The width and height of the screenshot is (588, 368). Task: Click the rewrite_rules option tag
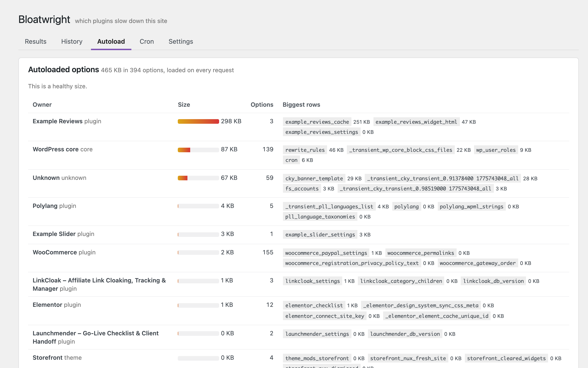(305, 150)
